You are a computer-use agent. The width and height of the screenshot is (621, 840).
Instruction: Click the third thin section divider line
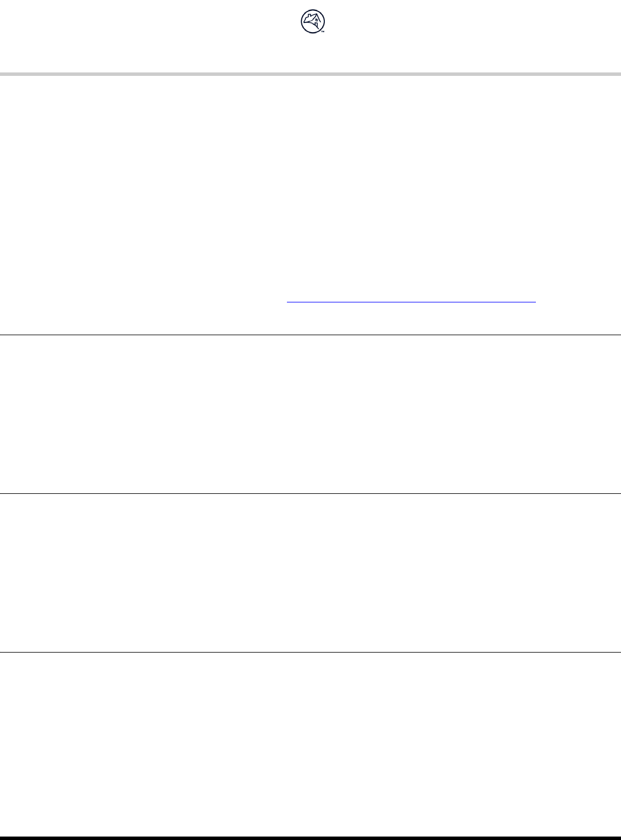(x=310, y=652)
